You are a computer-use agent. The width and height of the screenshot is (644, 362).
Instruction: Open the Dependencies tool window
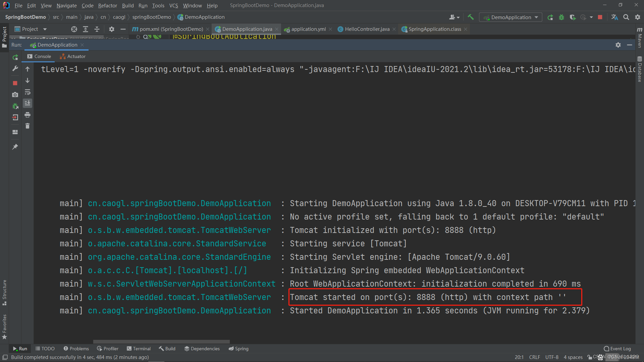tap(202, 349)
